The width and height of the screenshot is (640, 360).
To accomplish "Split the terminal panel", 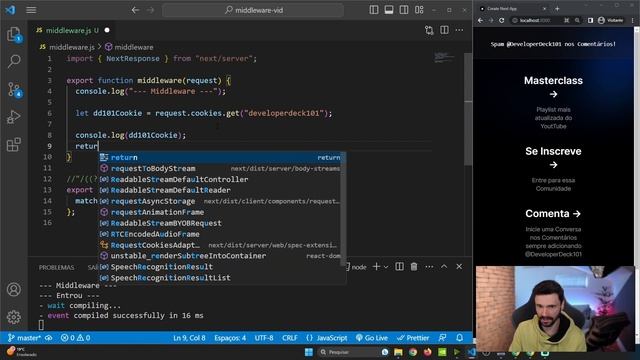I will coord(399,267).
